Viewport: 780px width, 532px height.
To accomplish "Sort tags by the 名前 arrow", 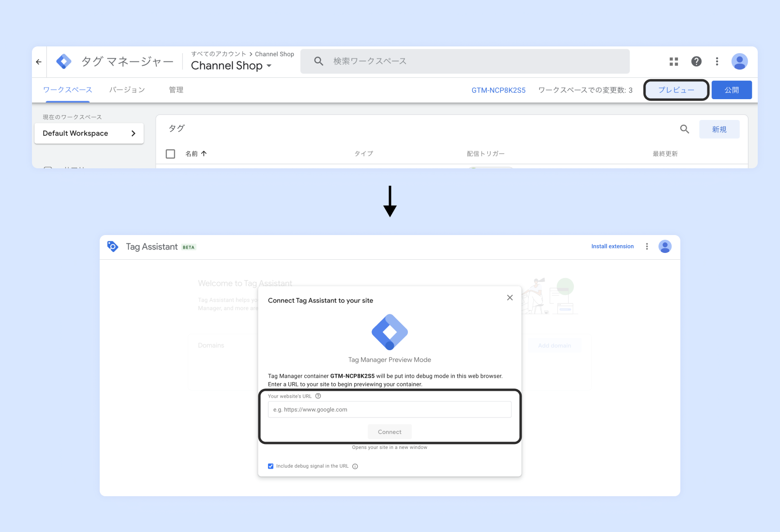I will pyautogui.click(x=204, y=154).
